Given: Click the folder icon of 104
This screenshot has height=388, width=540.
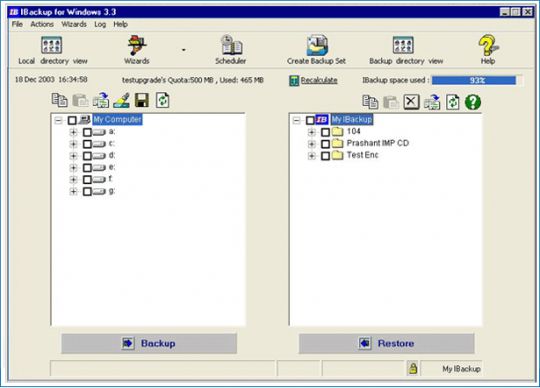Looking at the screenshot, I should pyautogui.click(x=338, y=132).
